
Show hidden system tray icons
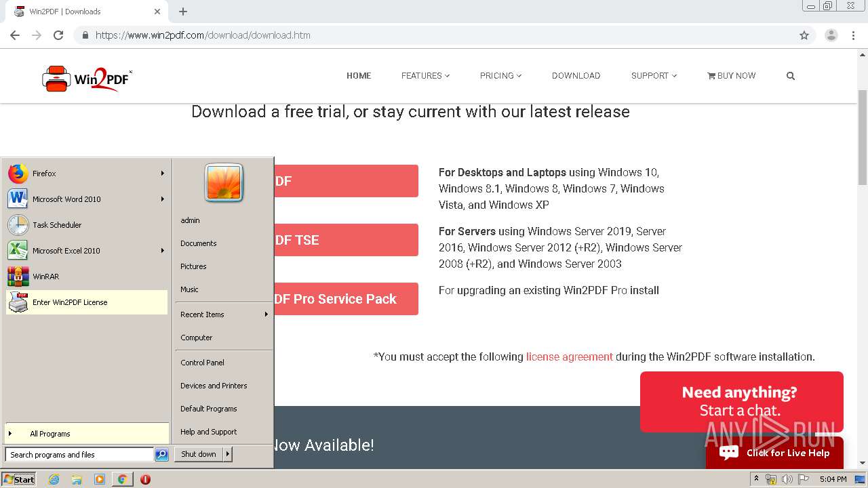click(756, 479)
